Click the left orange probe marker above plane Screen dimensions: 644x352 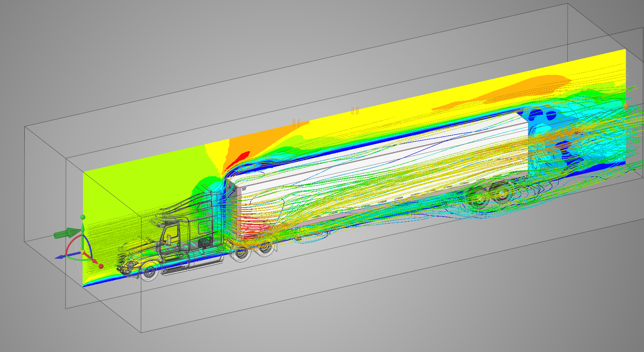296,122
